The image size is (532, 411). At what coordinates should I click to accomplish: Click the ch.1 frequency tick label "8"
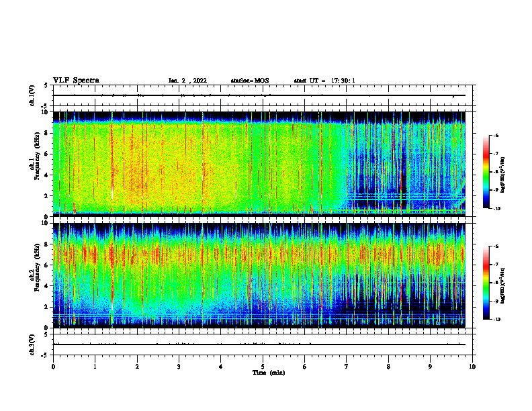pyautogui.click(x=46, y=133)
